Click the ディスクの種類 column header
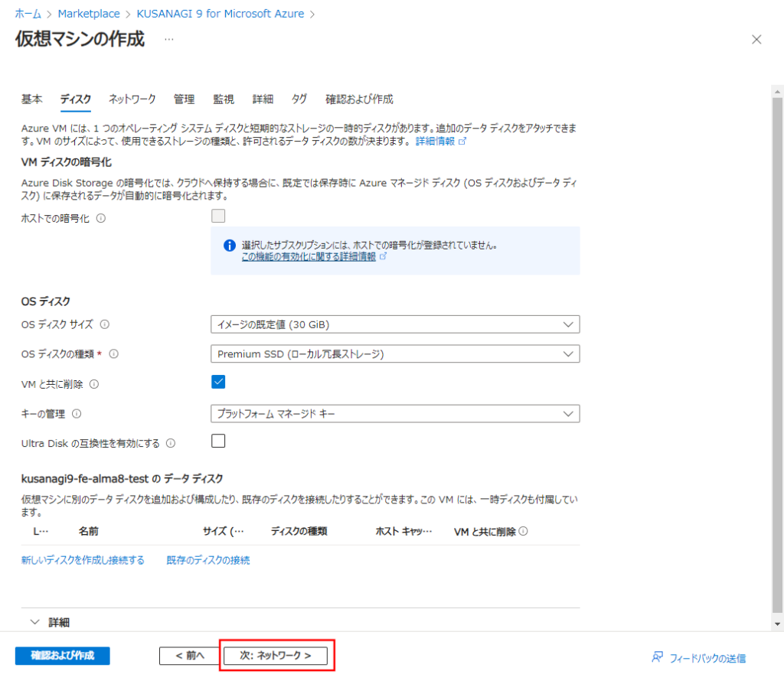 coord(299,531)
